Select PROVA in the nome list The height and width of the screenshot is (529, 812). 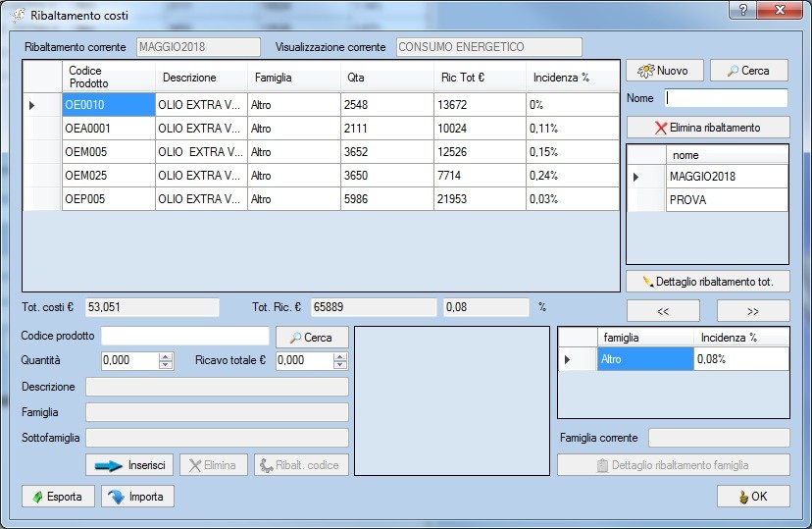coord(727,200)
